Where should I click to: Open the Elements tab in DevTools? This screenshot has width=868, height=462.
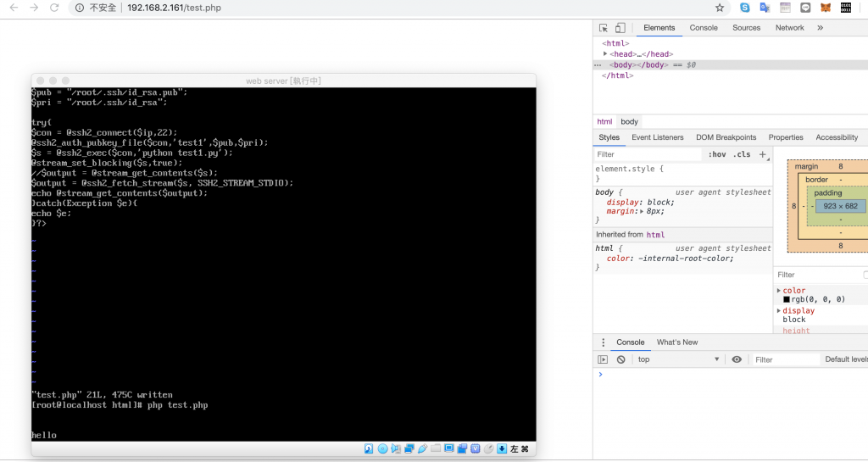pyautogui.click(x=659, y=28)
